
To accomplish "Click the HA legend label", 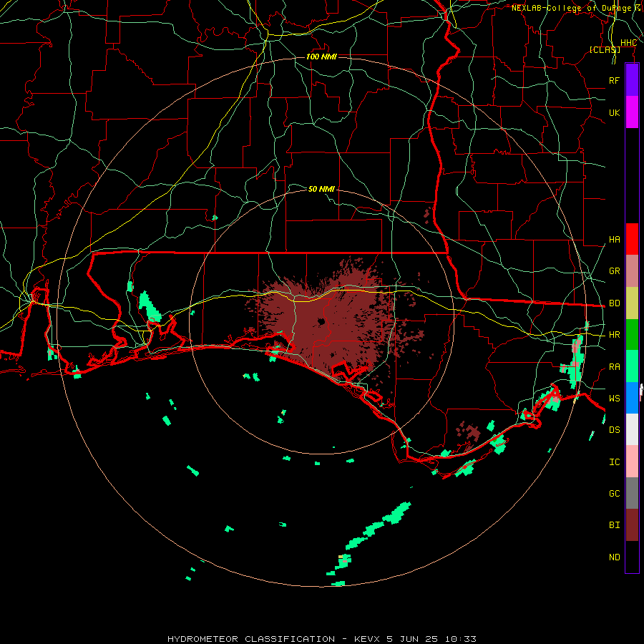I will tap(614, 240).
